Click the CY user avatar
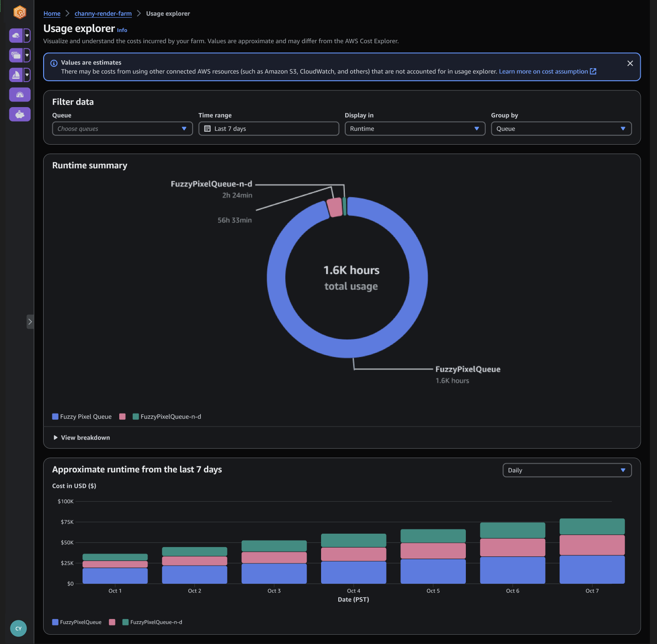Screen dimensions: 657x644 click(x=19, y=629)
